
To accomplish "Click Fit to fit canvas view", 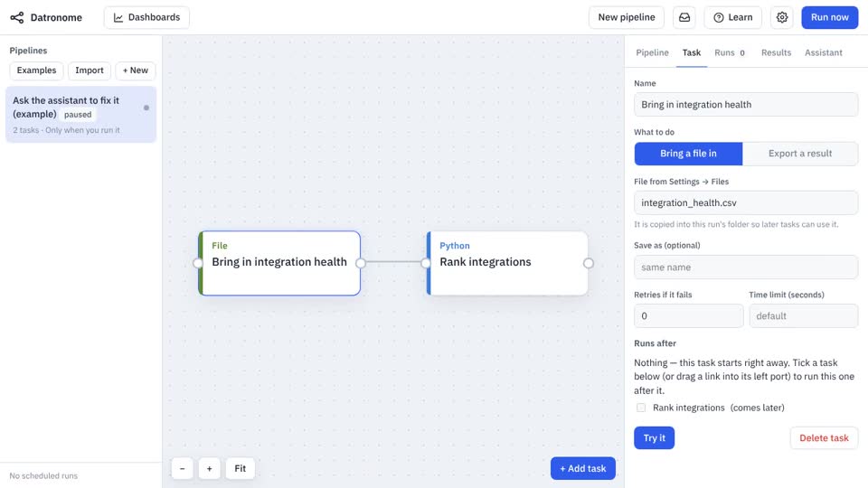I will (x=241, y=468).
